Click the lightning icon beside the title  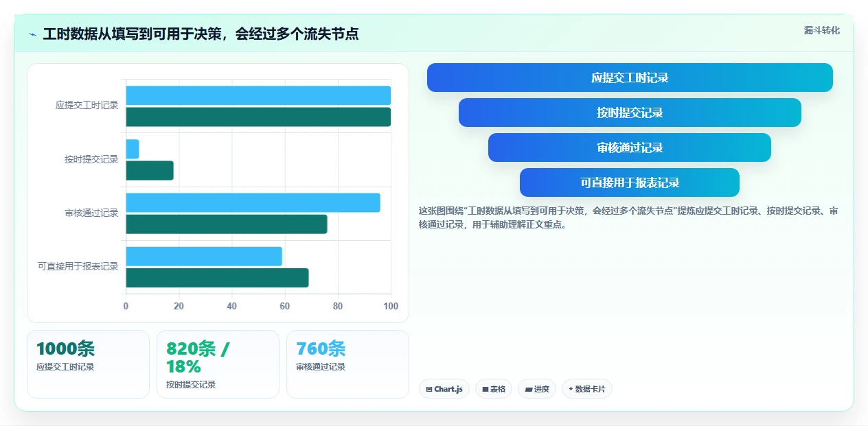[x=33, y=34]
